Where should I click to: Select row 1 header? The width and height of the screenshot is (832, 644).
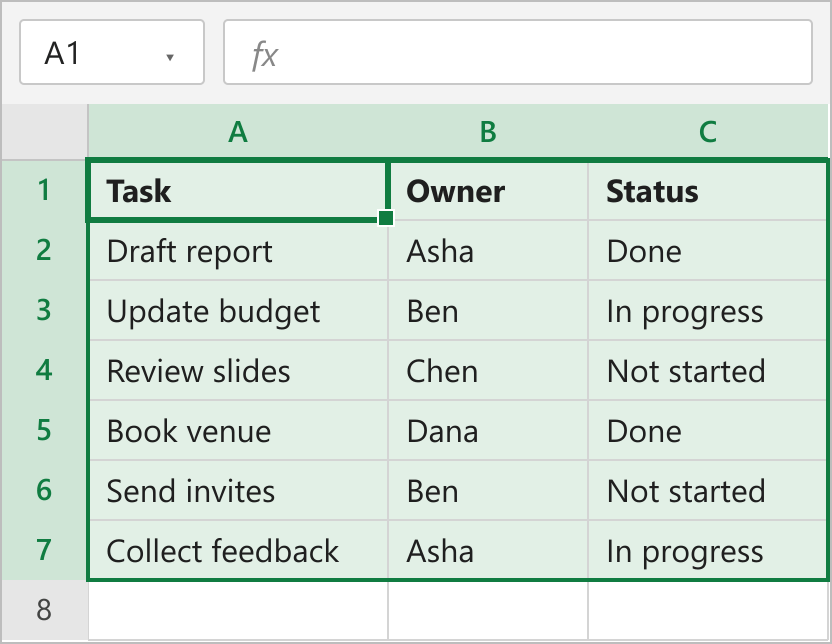pyautogui.click(x=45, y=190)
